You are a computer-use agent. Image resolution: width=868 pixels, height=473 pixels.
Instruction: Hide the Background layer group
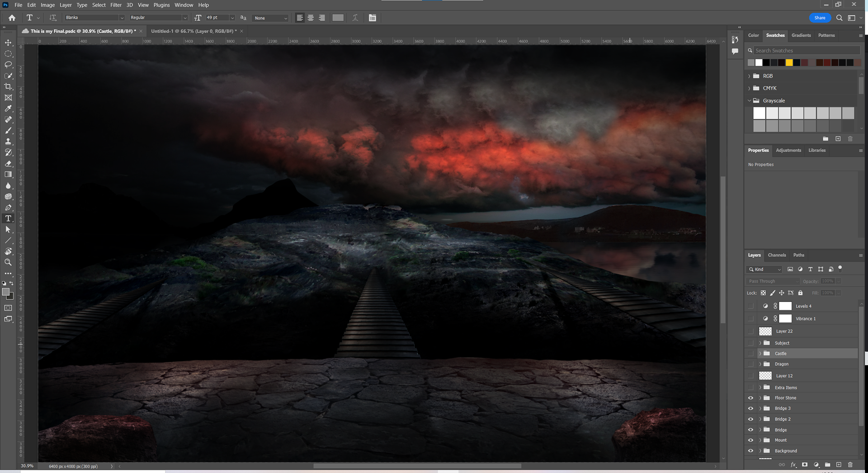pyautogui.click(x=750, y=451)
